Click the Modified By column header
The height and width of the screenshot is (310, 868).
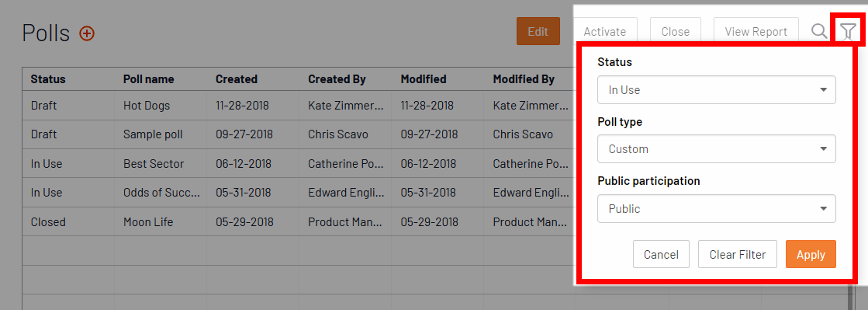pos(524,79)
